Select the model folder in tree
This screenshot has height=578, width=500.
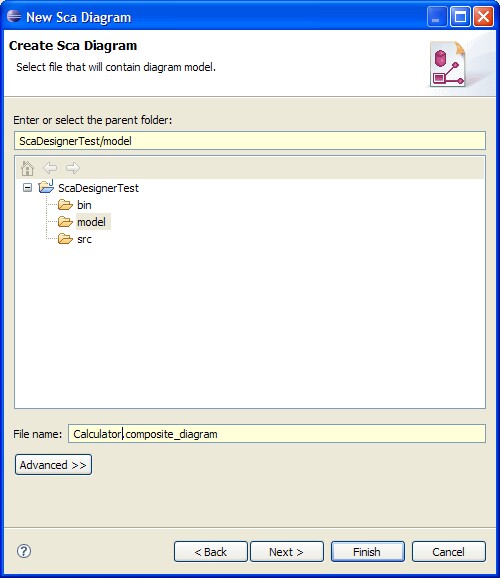click(91, 222)
